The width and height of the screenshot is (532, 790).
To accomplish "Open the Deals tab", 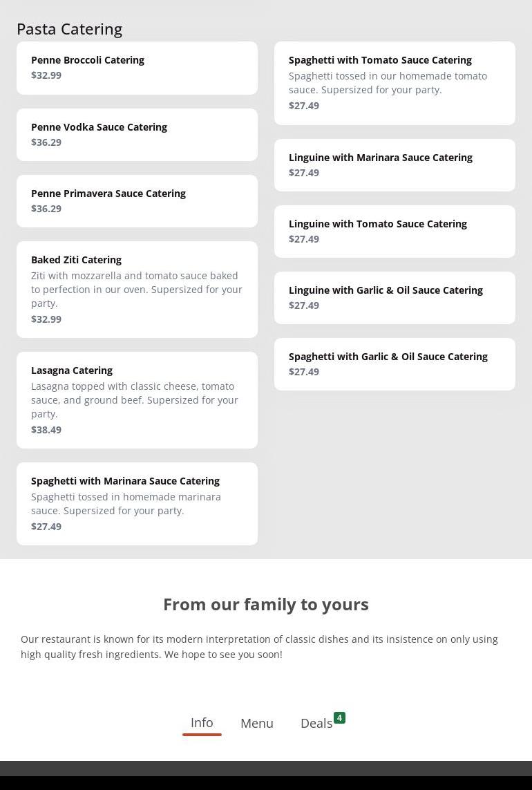I will (x=316, y=724).
